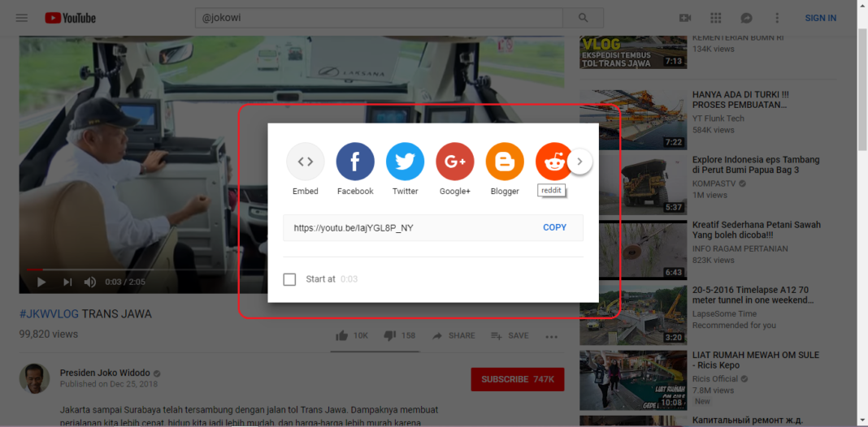Click SUBSCRIBE 747K button
The image size is (868, 427).
(518, 379)
